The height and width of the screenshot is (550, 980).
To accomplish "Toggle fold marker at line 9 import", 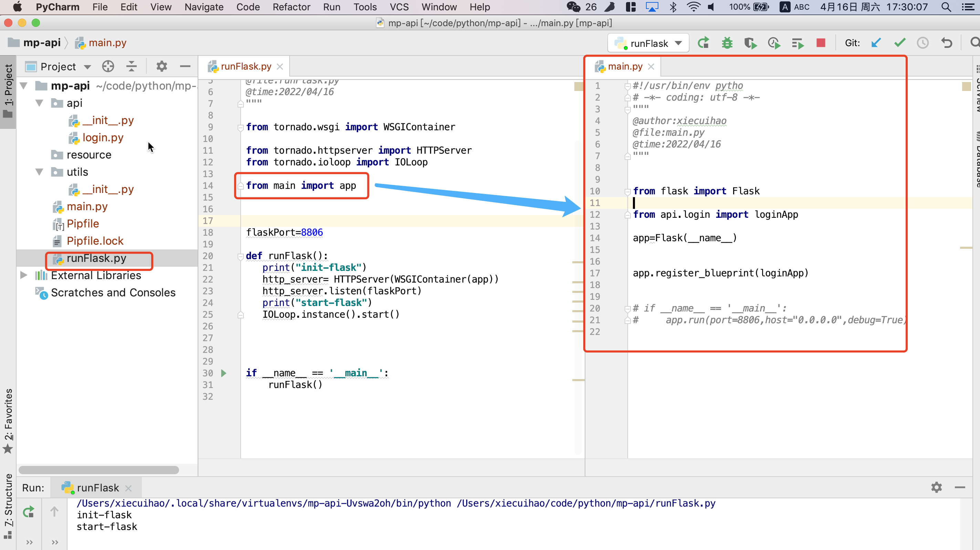I will click(x=240, y=127).
